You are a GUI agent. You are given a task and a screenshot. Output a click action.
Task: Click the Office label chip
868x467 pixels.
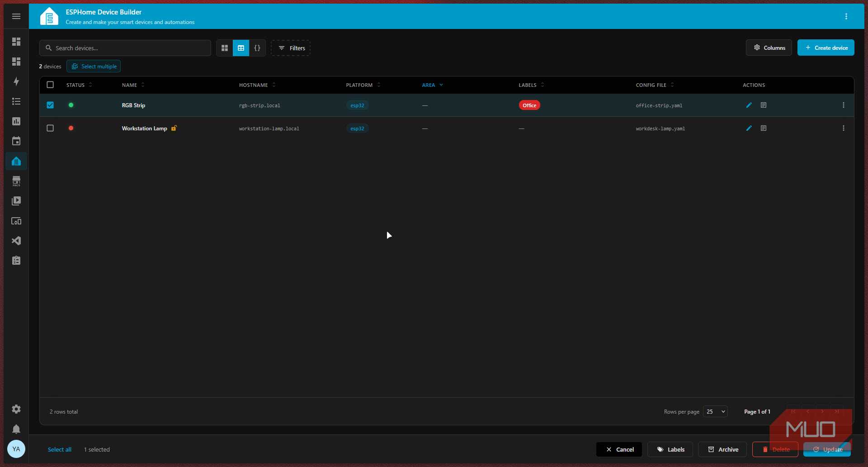(529, 105)
